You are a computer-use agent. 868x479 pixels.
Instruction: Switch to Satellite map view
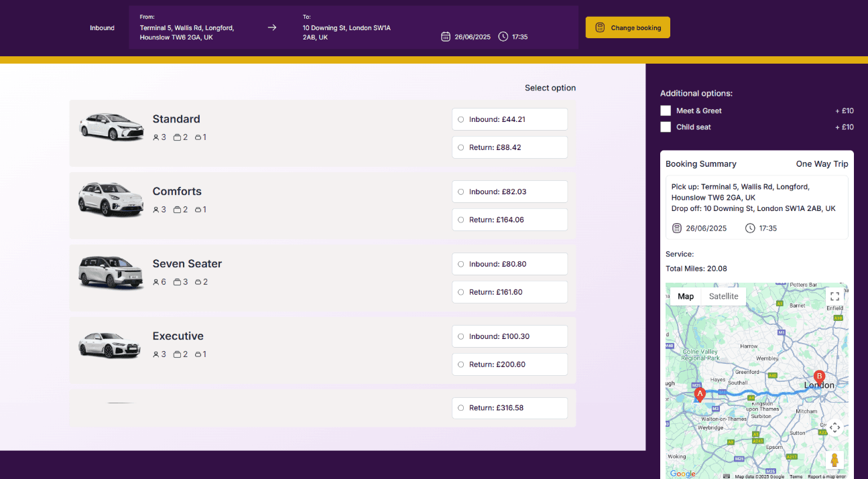(723, 296)
